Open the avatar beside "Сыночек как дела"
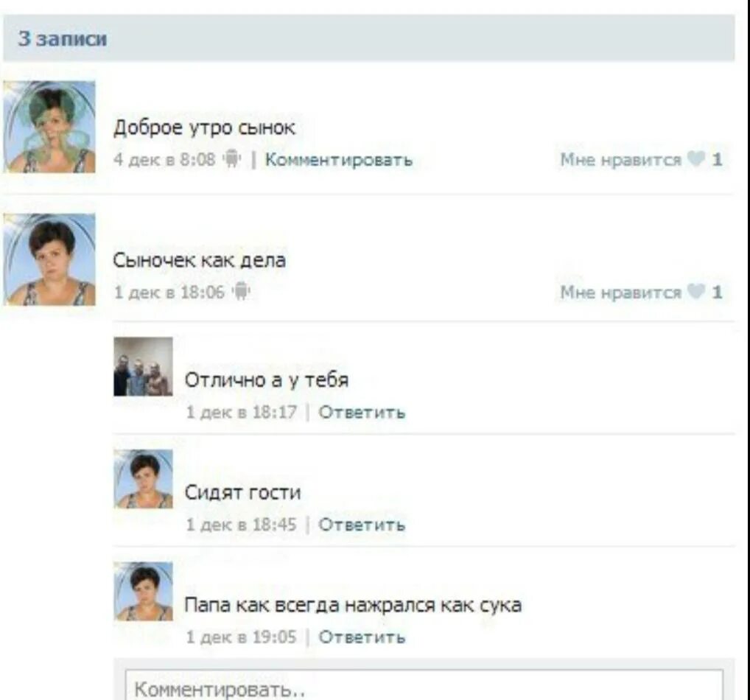Screen dimensions: 750x700 (49, 259)
